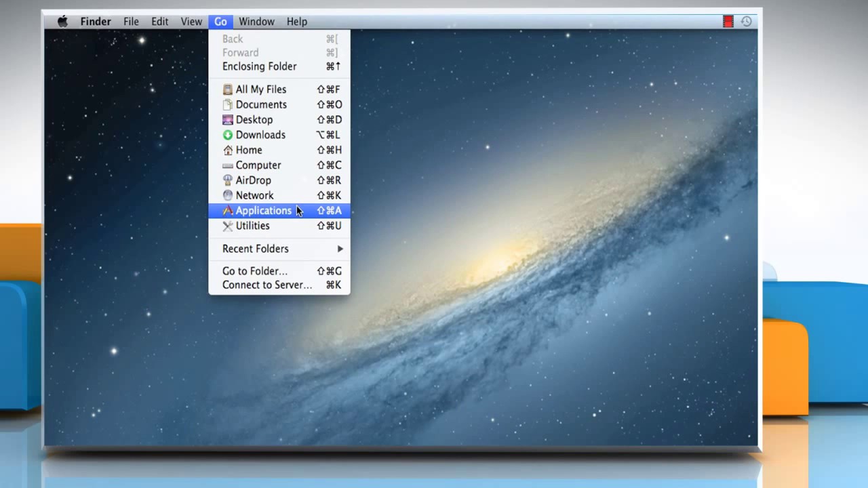Go to Home folder entry

tap(279, 150)
